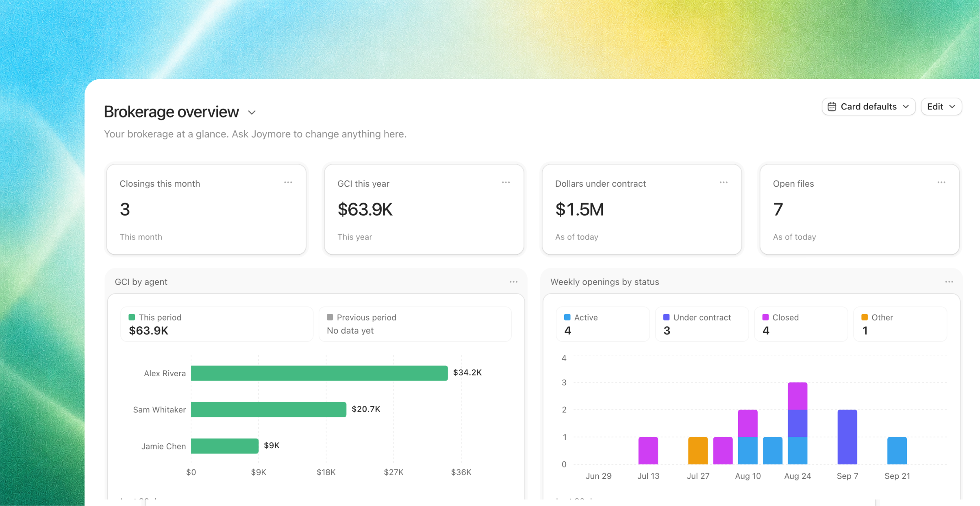980x506 pixels.
Task: Click the $63.9K GCI this year value
Action: click(x=365, y=209)
